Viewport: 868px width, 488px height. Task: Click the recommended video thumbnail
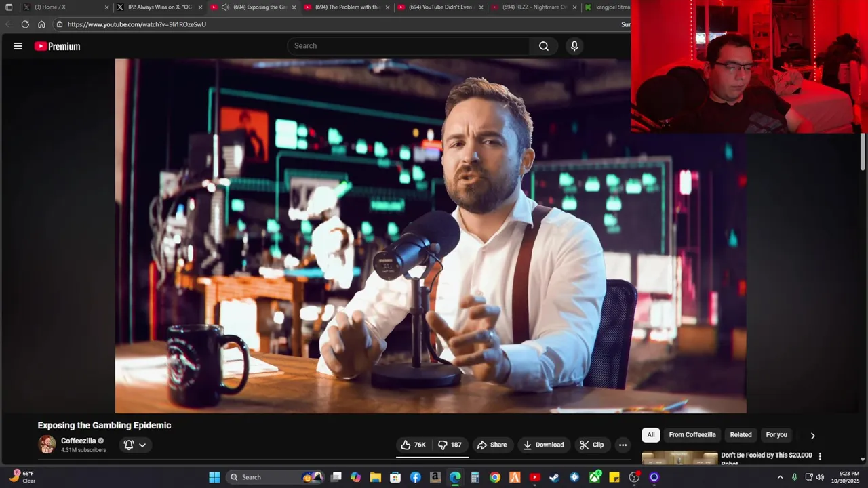point(679,457)
